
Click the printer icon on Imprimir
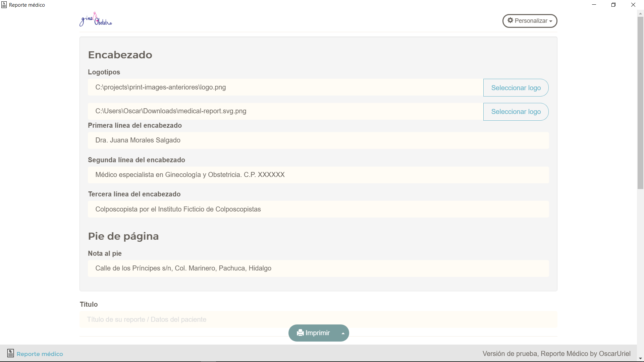click(x=300, y=333)
